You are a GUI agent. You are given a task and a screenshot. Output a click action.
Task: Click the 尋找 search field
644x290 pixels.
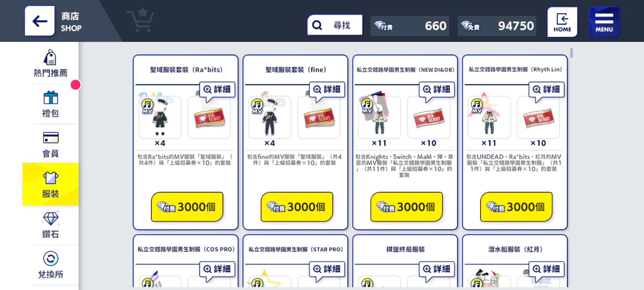point(335,25)
